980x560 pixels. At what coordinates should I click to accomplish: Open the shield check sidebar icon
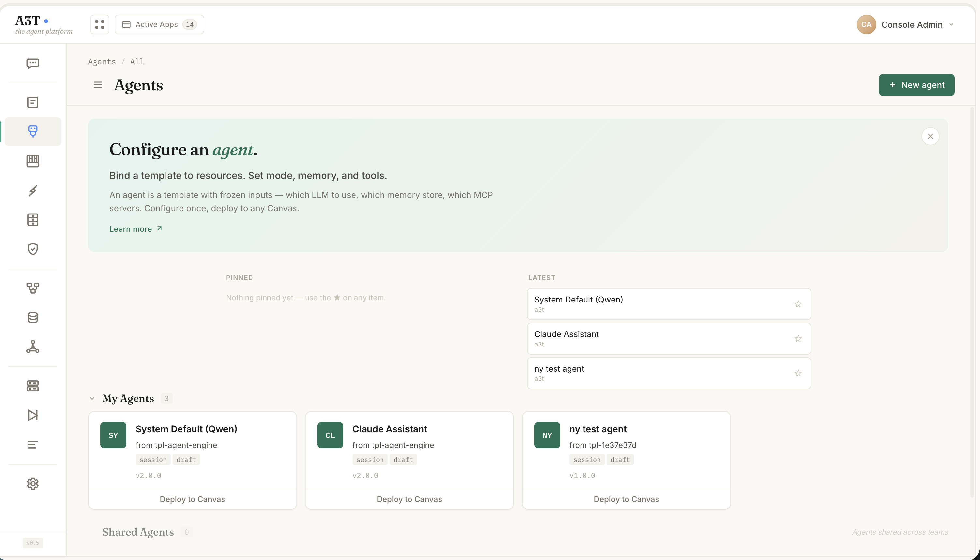(33, 249)
